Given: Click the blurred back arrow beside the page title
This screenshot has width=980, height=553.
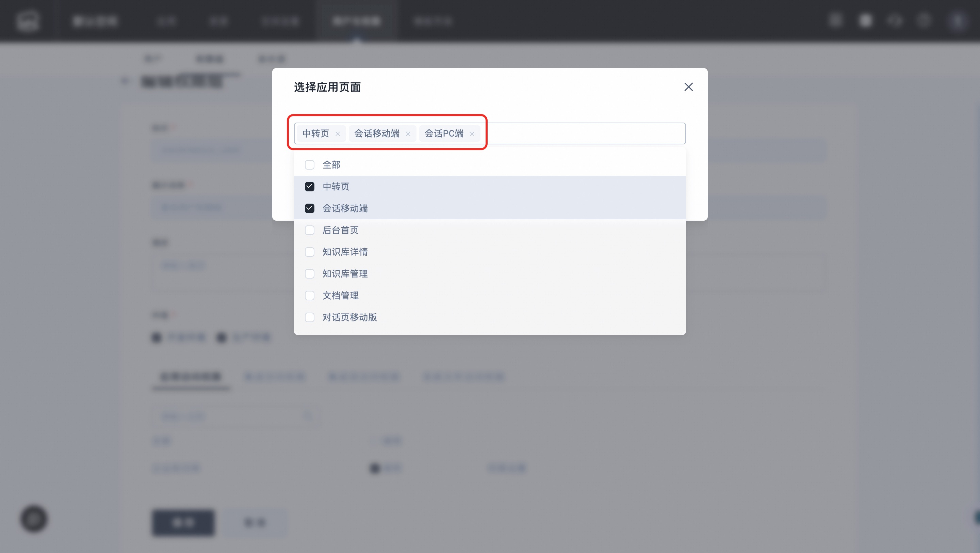Looking at the screenshot, I should pos(125,81).
